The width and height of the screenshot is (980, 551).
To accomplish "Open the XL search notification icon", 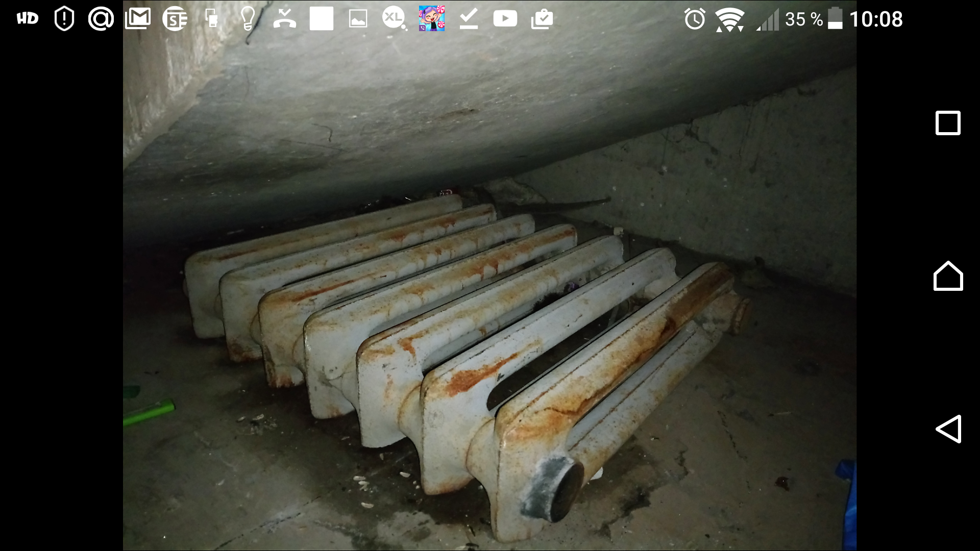I will (395, 19).
